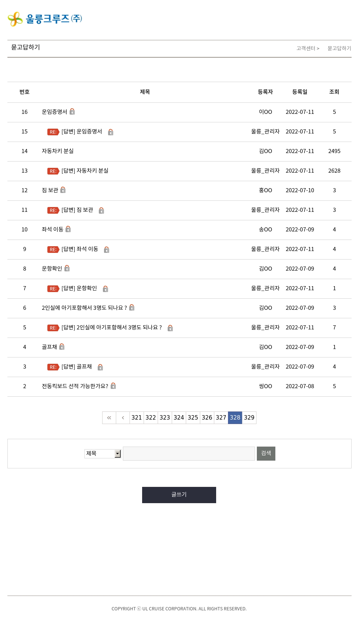Focus the search keyword input field
The image size is (359, 644).
pyautogui.click(x=189, y=454)
